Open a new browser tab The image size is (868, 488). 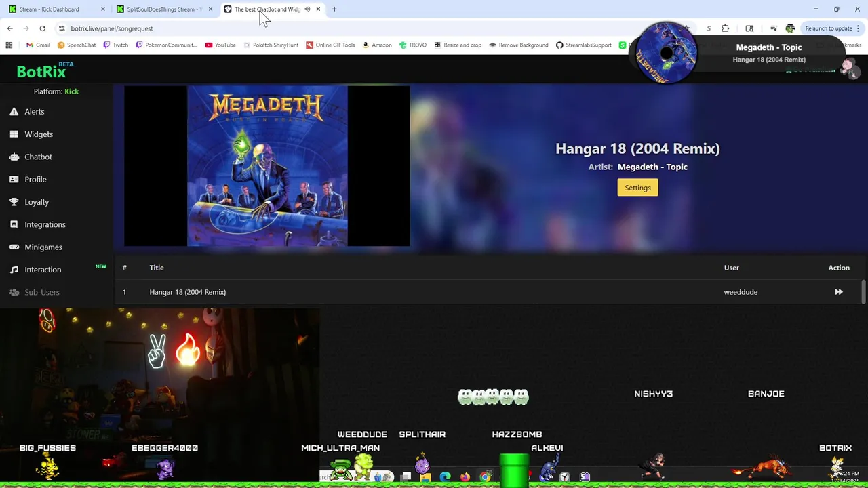coord(334,9)
